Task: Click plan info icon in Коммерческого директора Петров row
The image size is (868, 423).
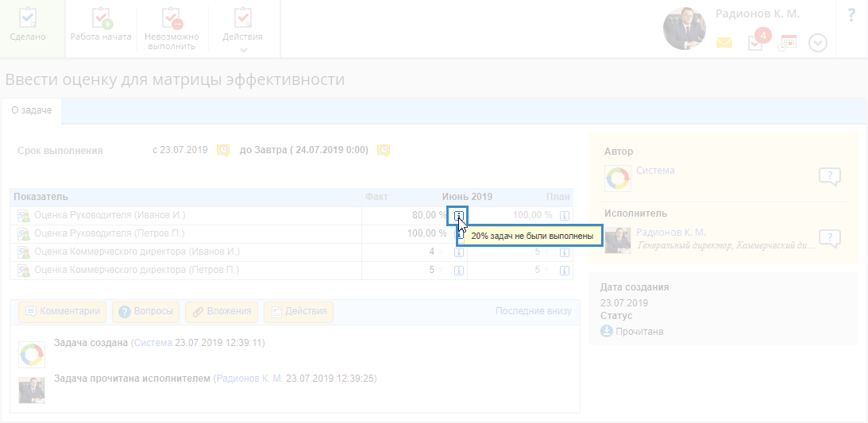Action: [564, 271]
